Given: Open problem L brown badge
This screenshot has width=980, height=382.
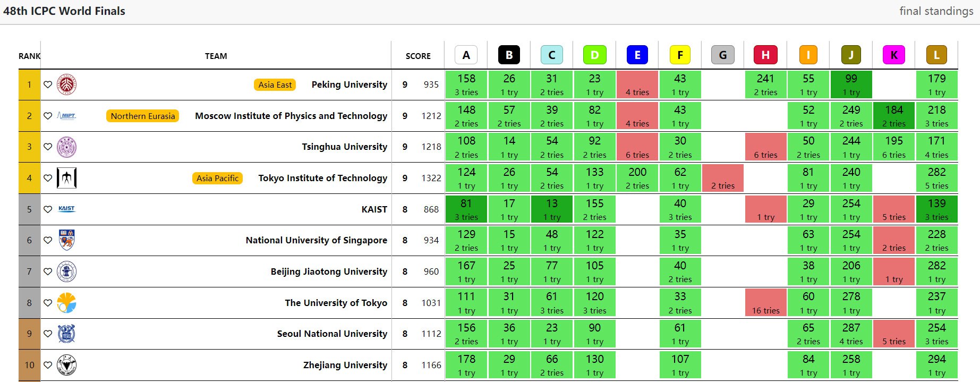Looking at the screenshot, I should 936,55.
